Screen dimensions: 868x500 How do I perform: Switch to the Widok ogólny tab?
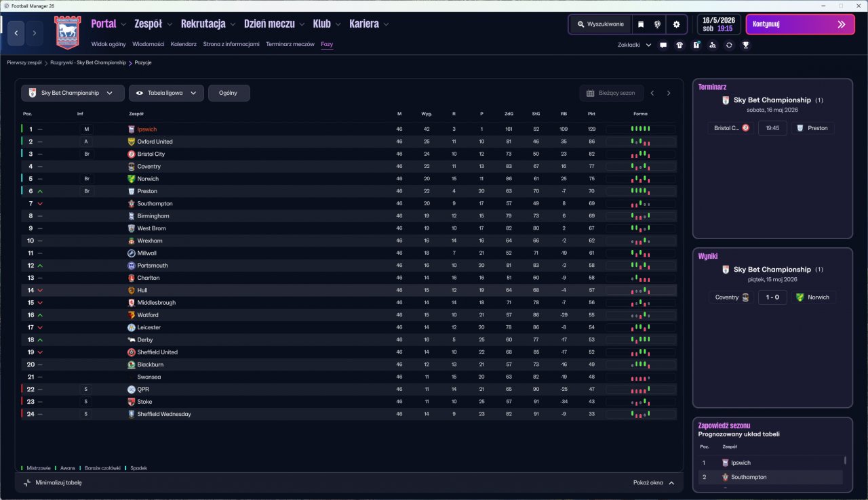(x=108, y=44)
